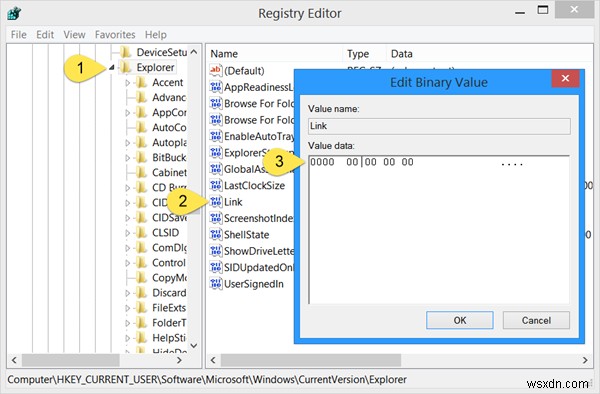Viewport: 600px width, 394px height.
Task: Expand the AppCor tree node
Action: click(128, 113)
